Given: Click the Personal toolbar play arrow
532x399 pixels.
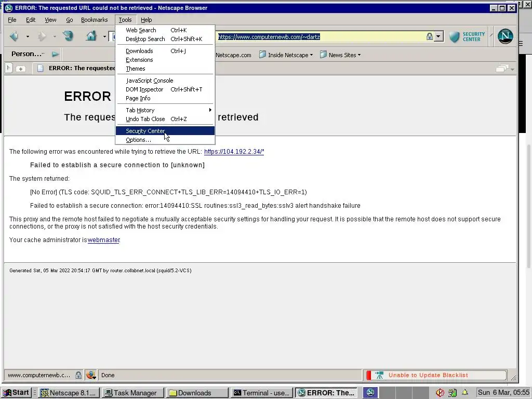Looking at the screenshot, I should (x=56, y=54).
